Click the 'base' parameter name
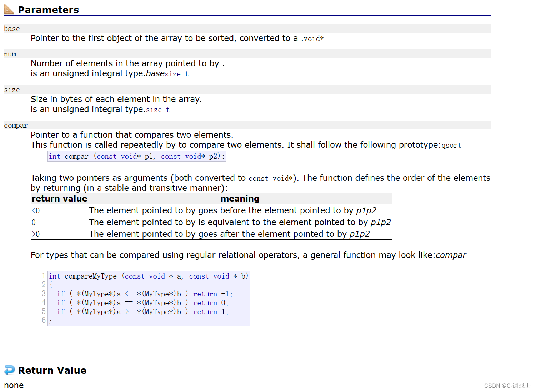Viewport: 536px width, 392px height. point(12,29)
